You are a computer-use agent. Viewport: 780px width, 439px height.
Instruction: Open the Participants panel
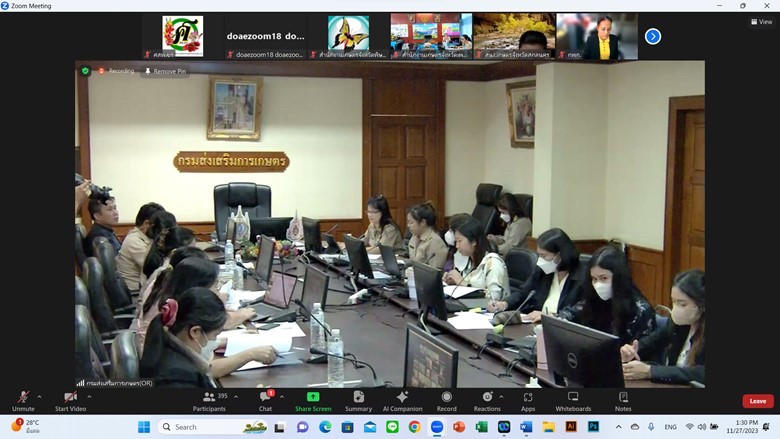[x=209, y=400]
